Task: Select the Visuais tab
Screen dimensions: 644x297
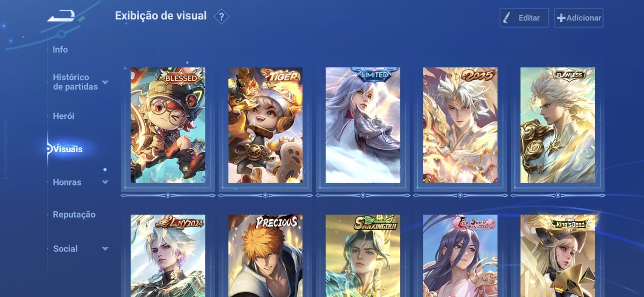Action: point(68,149)
